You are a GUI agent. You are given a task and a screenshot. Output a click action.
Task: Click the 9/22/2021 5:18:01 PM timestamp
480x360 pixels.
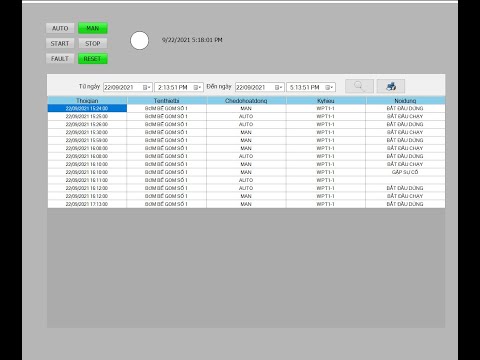[192, 40]
